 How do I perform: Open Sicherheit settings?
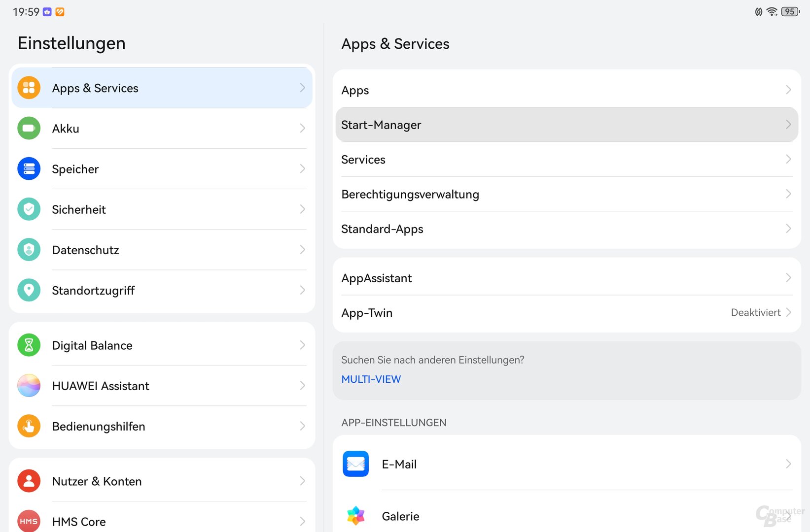(x=162, y=209)
